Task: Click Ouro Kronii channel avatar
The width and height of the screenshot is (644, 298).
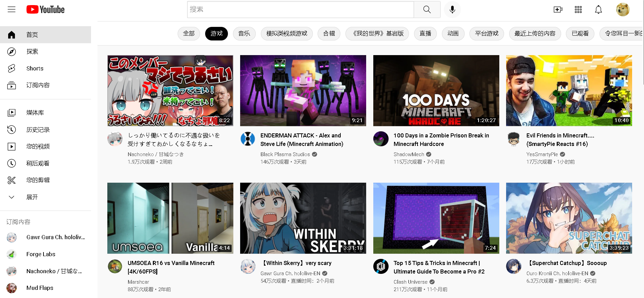Action: click(514, 266)
